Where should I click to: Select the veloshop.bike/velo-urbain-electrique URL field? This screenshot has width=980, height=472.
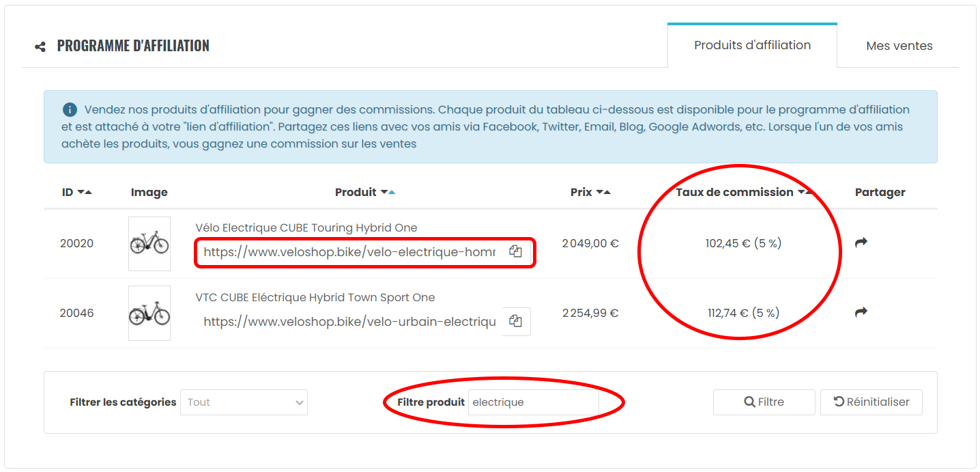tap(349, 322)
